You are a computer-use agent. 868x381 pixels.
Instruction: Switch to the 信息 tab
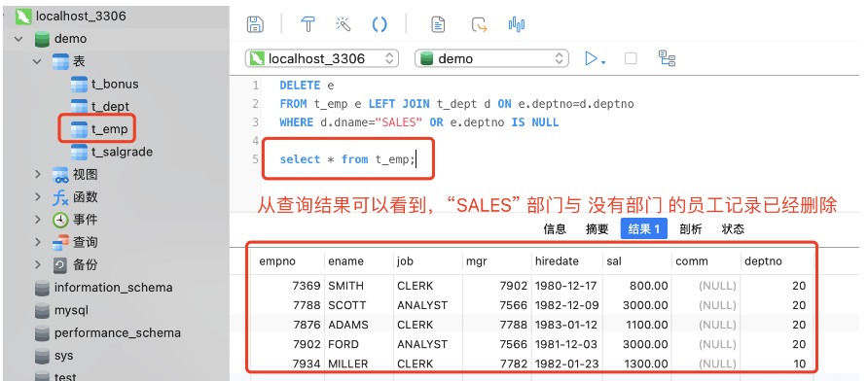pos(555,229)
